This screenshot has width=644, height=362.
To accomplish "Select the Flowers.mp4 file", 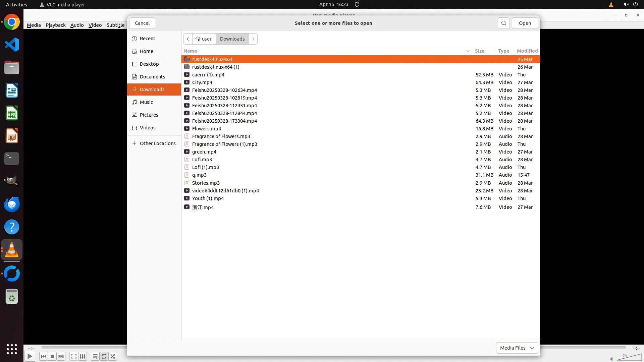I will (207, 129).
